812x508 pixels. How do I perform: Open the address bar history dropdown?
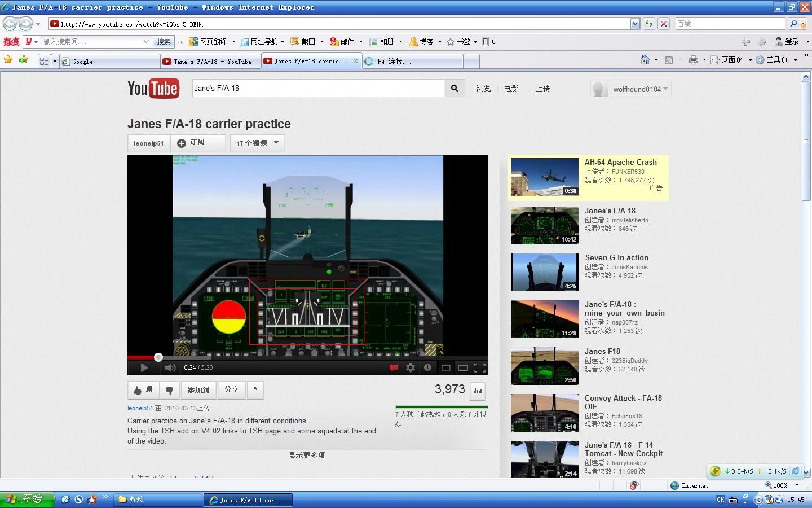(x=636, y=24)
